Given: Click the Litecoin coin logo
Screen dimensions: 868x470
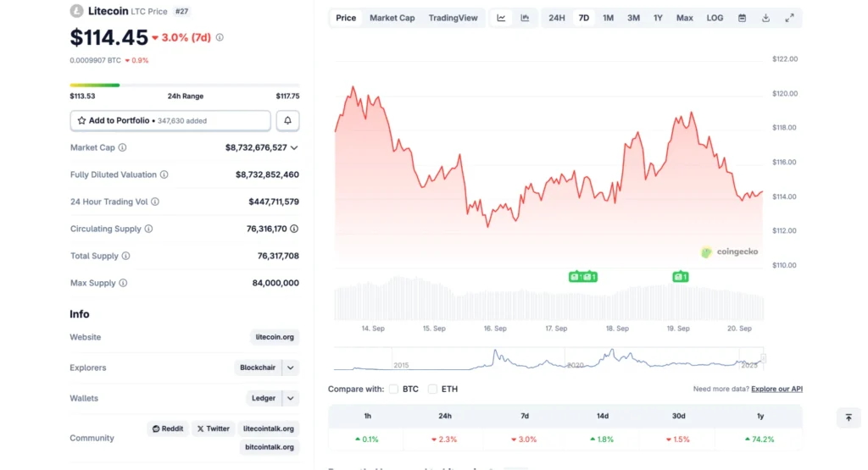Looking at the screenshot, I should tap(76, 11).
